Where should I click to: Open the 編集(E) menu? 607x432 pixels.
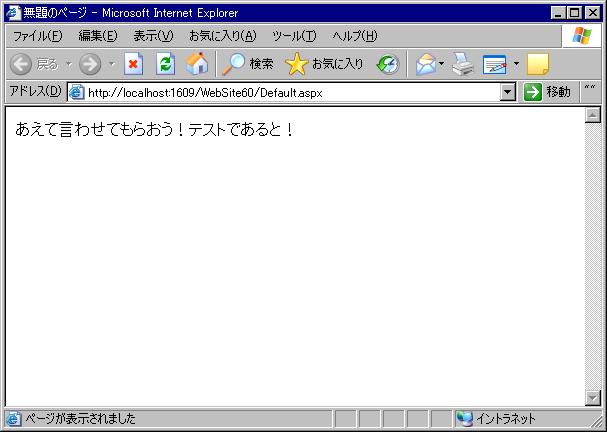(x=98, y=36)
